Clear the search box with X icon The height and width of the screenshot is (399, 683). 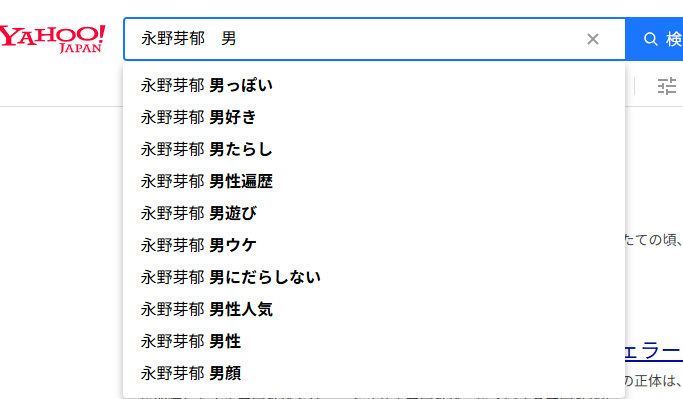(x=593, y=39)
